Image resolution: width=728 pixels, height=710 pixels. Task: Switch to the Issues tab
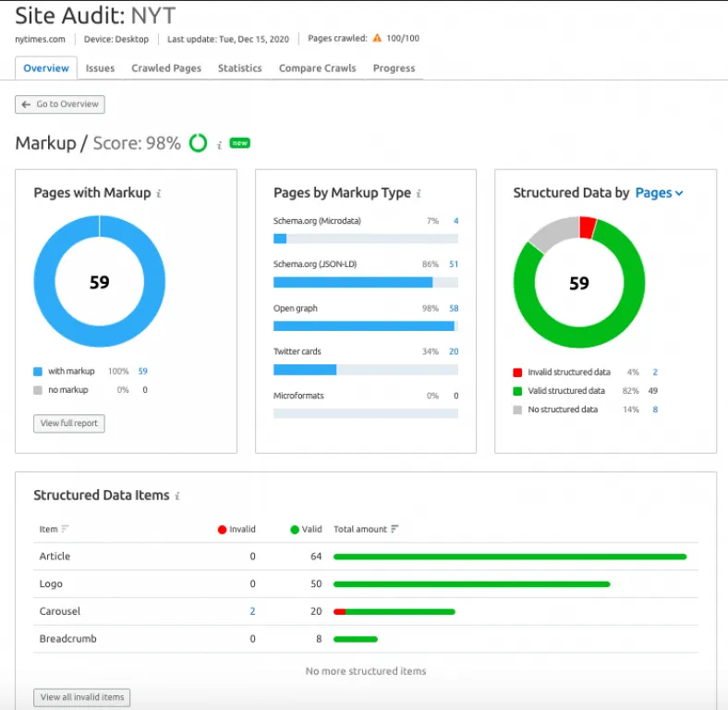(100, 68)
